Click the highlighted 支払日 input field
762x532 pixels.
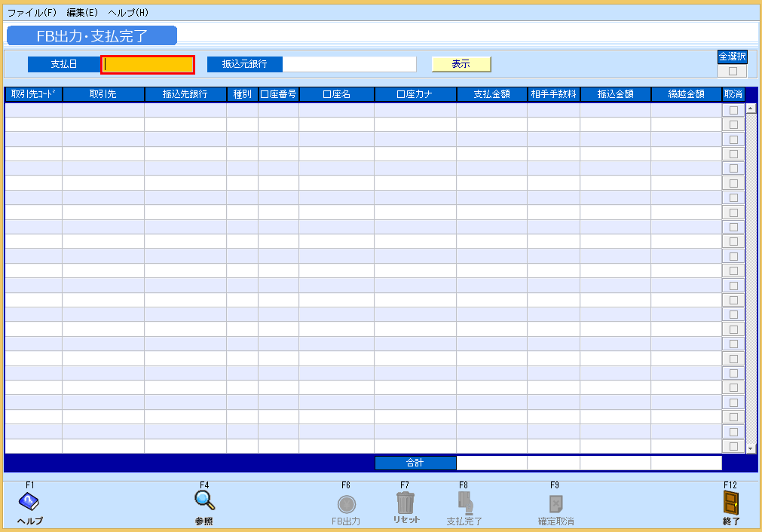click(147, 64)
